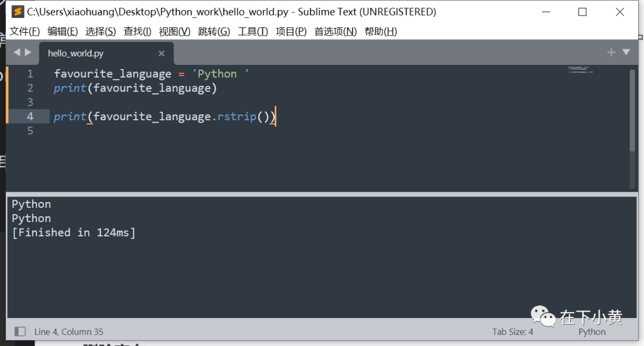Image resolution: width=644 pixels, height=346 pixels.
Task: Click the 'Python ' string literal on line 1
Action: coord(221,74)
